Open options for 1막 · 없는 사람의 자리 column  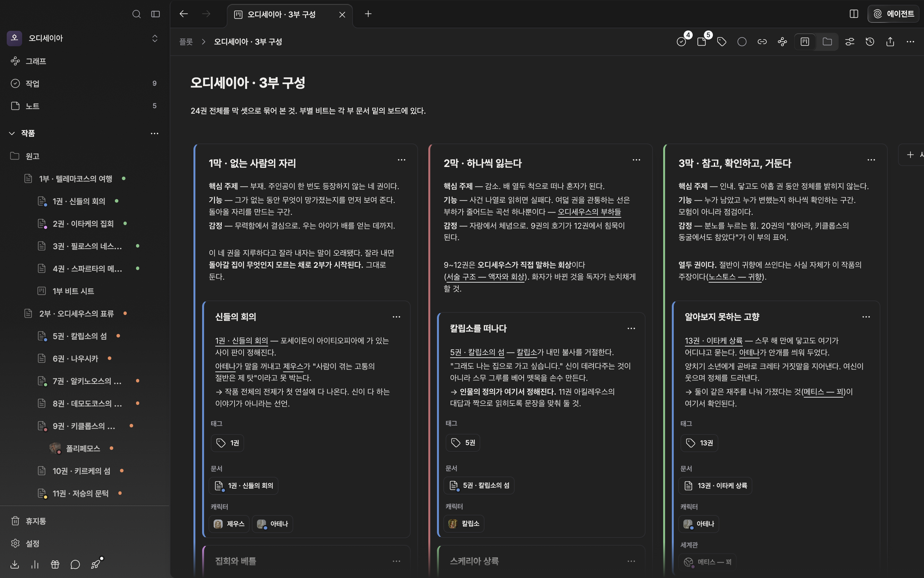coord(401,160)
